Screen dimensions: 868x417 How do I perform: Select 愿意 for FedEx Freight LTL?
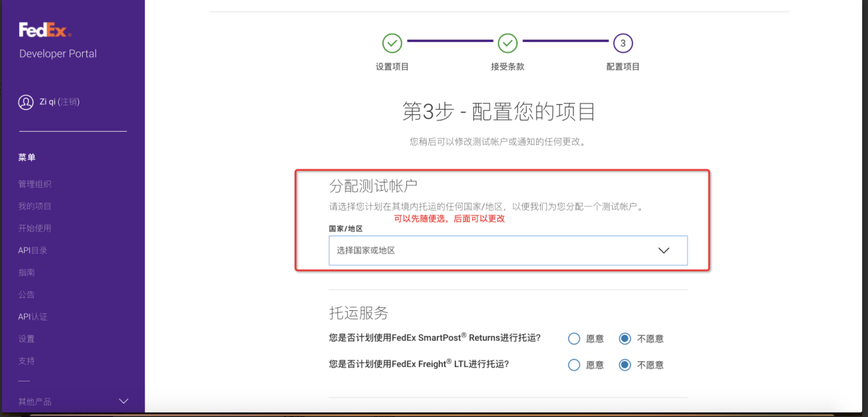pyautogui.click(x=574, y=365)
